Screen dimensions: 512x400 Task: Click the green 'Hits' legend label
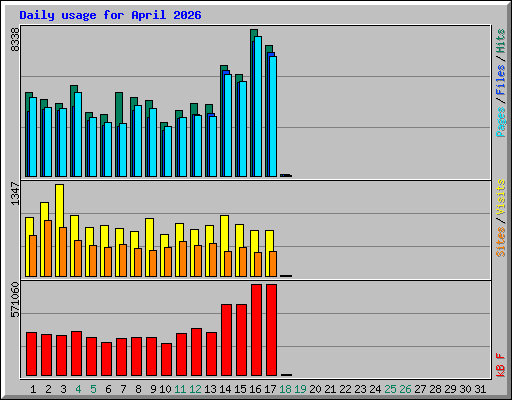pyautogui.click(x=500, y=41)
